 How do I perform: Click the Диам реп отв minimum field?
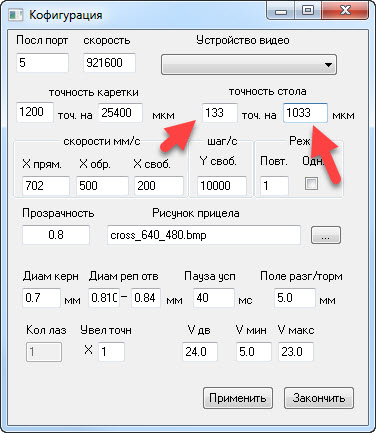tap(104, 298)
